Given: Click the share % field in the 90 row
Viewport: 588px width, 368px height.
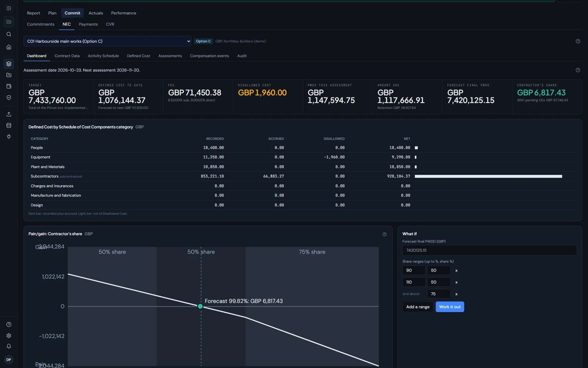Looking at the screenshot, I should (439, 270).
